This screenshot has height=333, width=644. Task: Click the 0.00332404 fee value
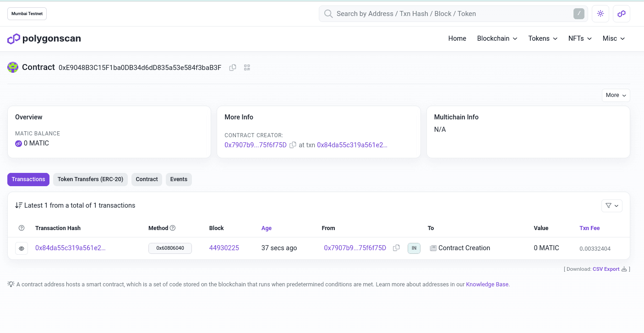595,248
